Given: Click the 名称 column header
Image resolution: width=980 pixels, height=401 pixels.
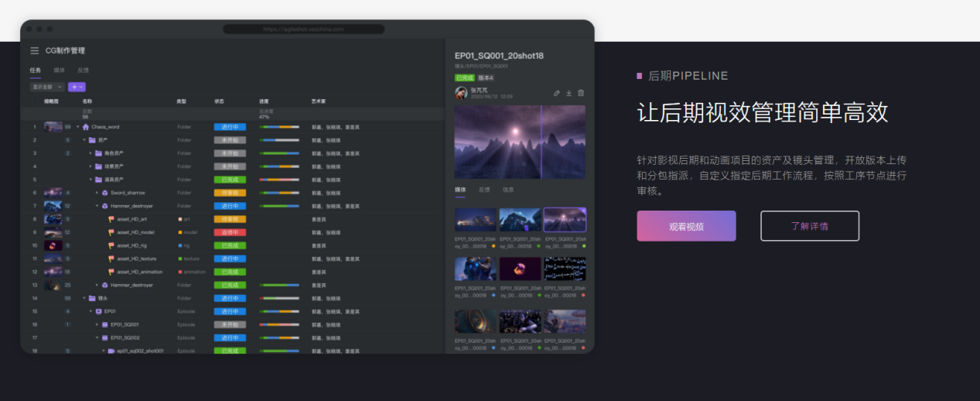Looking at the screenshot, I should (x=87, y=101).
